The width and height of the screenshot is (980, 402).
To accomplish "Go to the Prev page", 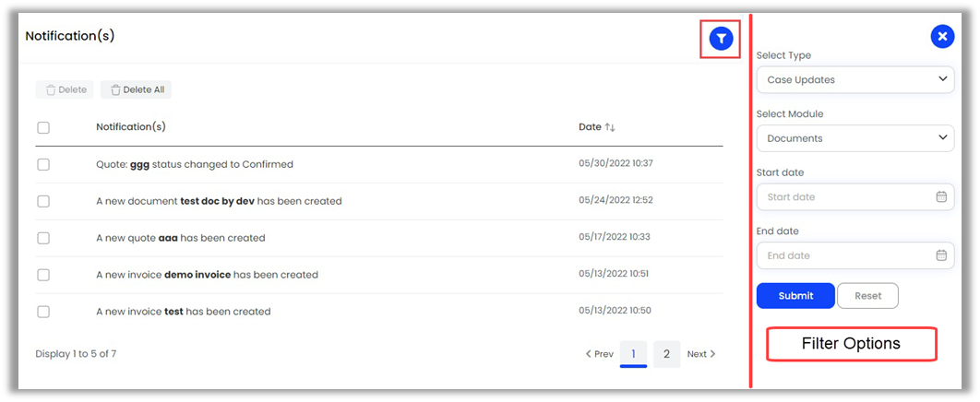I will point(600,354).
